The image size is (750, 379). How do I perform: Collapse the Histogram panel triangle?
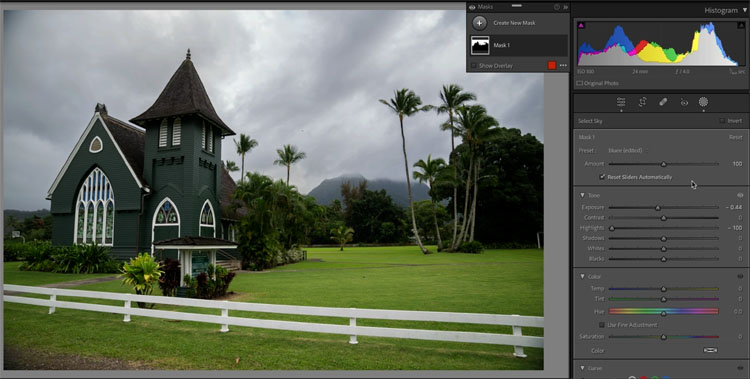pyautogui.click(x=745, y=10)
